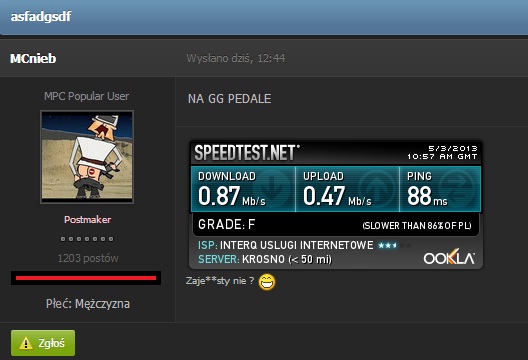Click the OOKLA logo in the speedtest banner

[449, 258]
